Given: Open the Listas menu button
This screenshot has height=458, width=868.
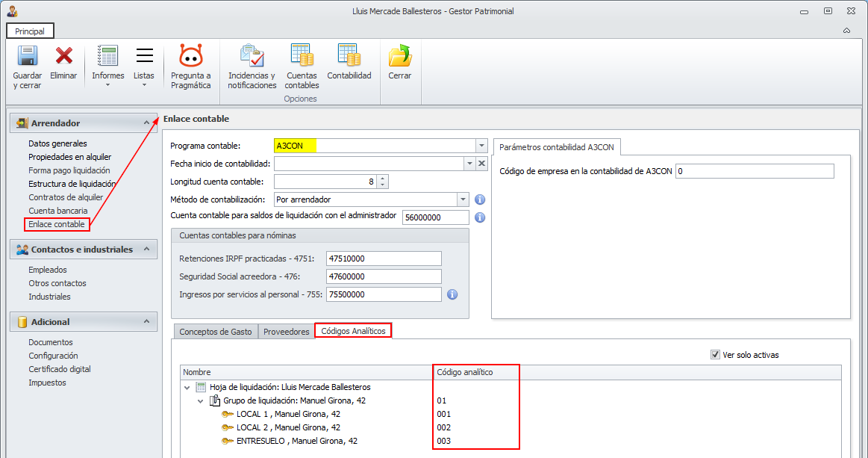Looking at the screenshot, I should click(x=144, y=66).
